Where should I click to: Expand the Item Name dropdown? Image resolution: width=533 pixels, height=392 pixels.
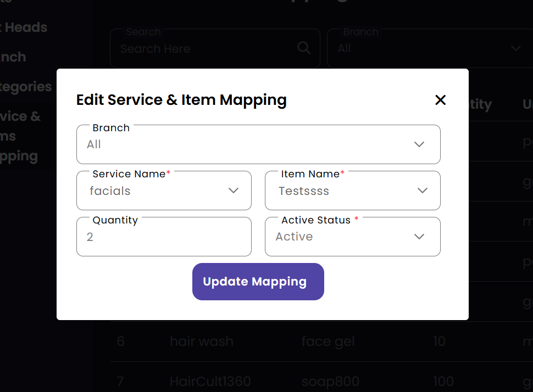tap(352, 191)
